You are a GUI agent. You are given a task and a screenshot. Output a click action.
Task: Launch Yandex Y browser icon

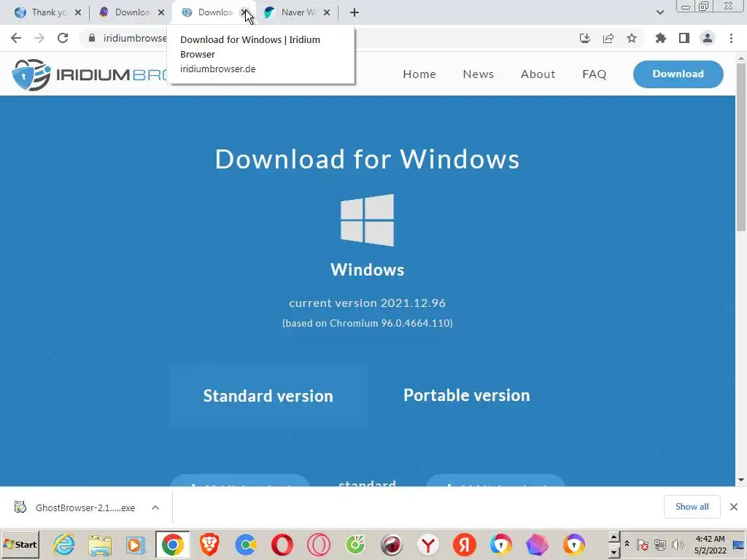tap(427, 544)
